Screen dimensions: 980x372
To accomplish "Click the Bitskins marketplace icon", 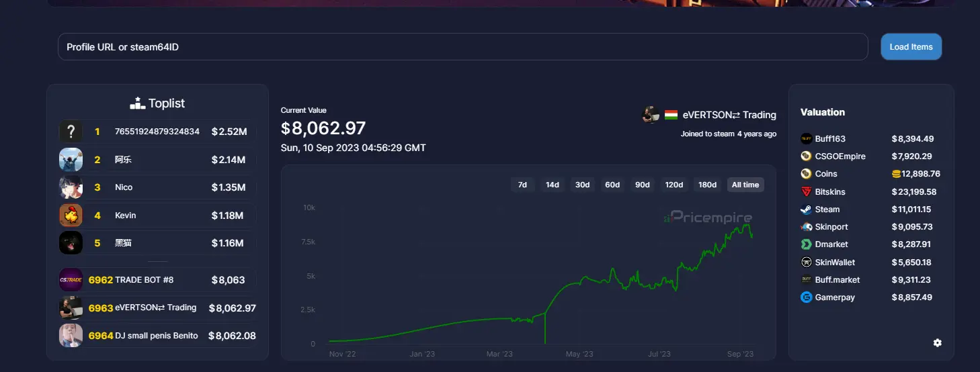I will [x=807, y=192].
